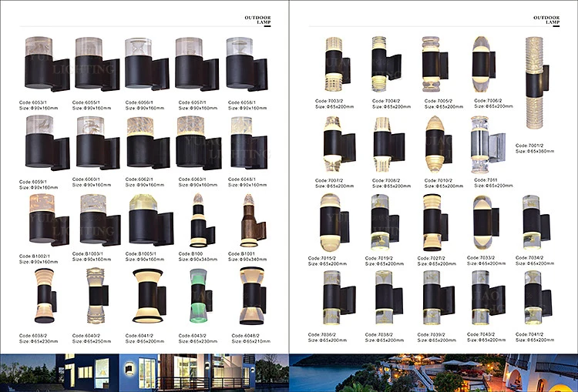Select the lamp photo for Code 6048/1

click(249, 142)
